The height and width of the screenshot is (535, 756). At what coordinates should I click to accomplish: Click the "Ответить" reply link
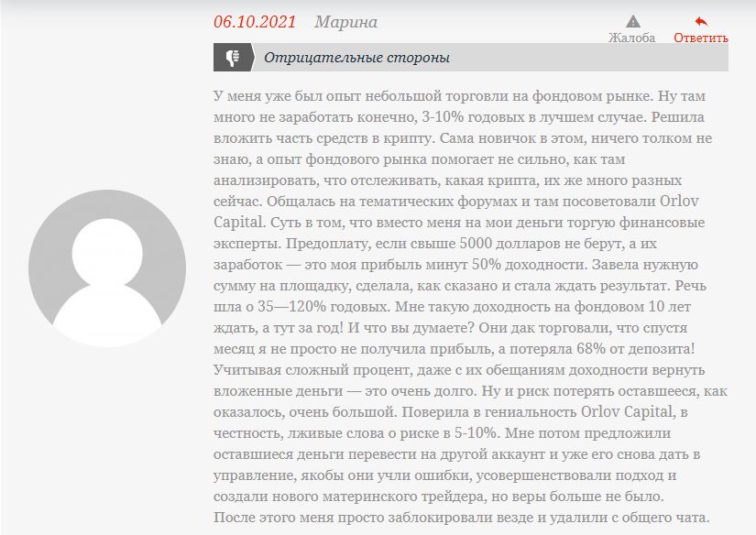point(700,38)
